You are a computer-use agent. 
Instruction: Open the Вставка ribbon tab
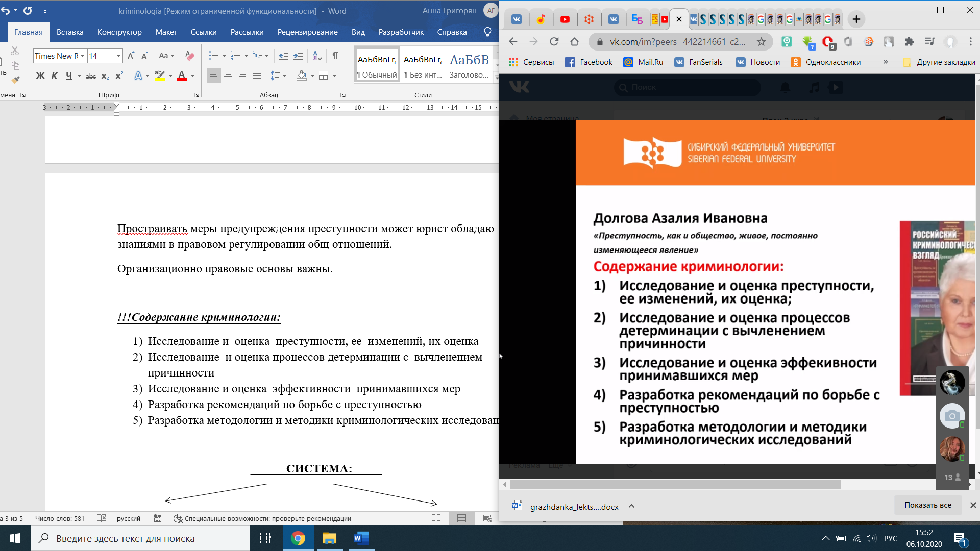(x=70, y=32)
